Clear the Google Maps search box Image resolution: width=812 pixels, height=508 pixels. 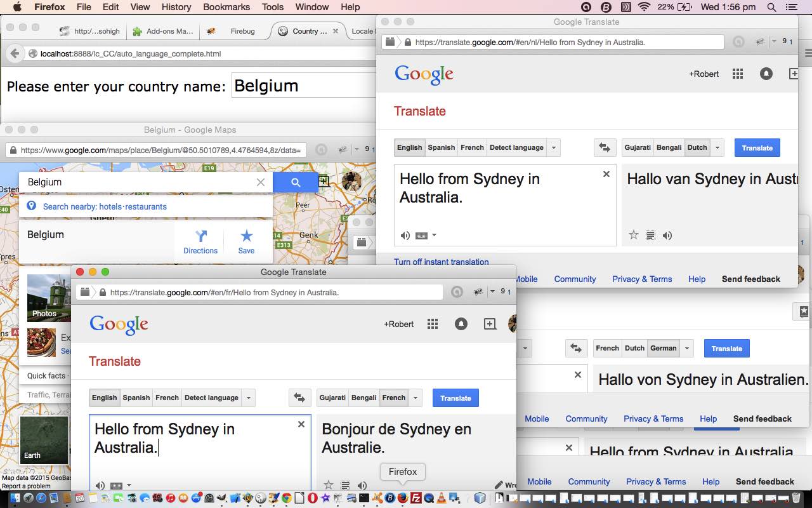[261, 182]
